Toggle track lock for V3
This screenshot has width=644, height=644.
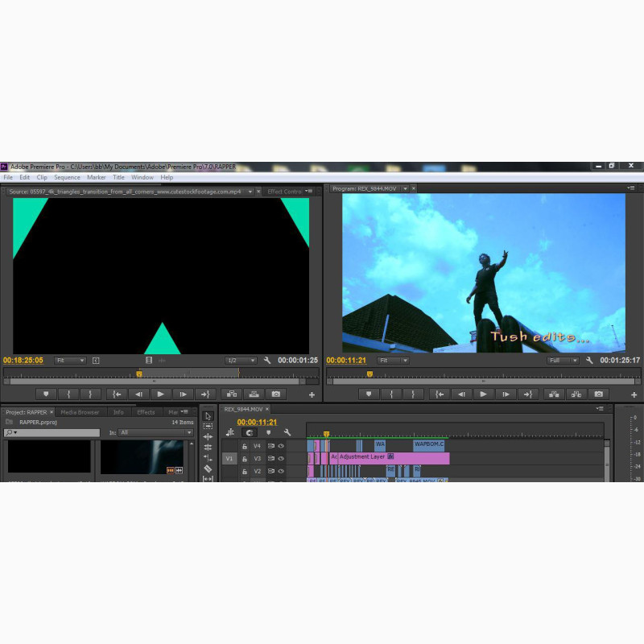pyautogui.click(x=245, y=459)
